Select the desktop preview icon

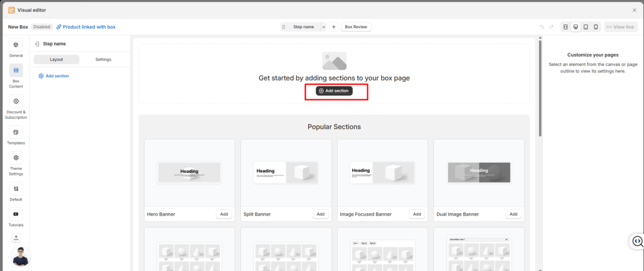(575, 27)
